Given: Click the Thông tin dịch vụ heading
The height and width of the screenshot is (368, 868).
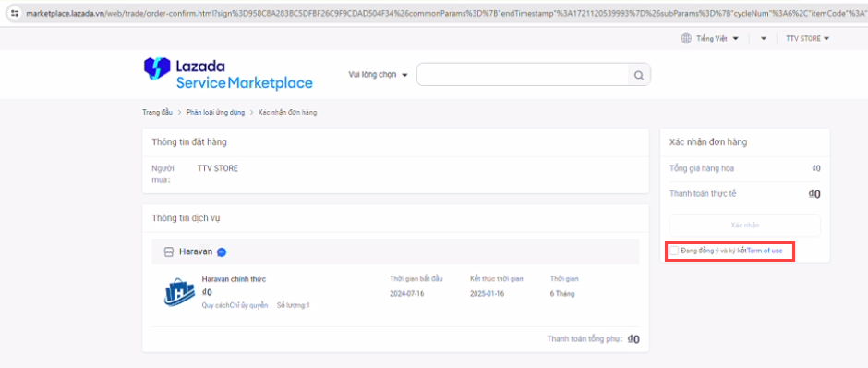Looking at the screenshot, I should click(x=186, y=218).
